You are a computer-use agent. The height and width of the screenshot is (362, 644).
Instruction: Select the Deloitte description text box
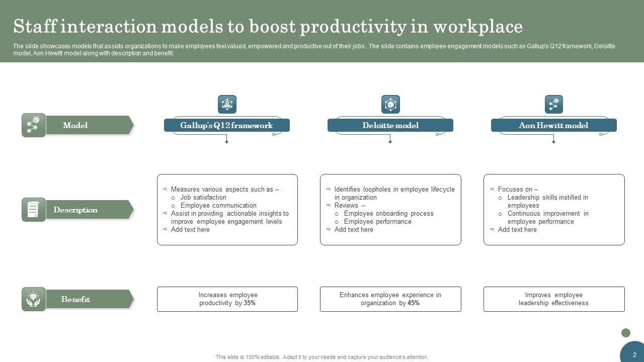coord(390,210)
